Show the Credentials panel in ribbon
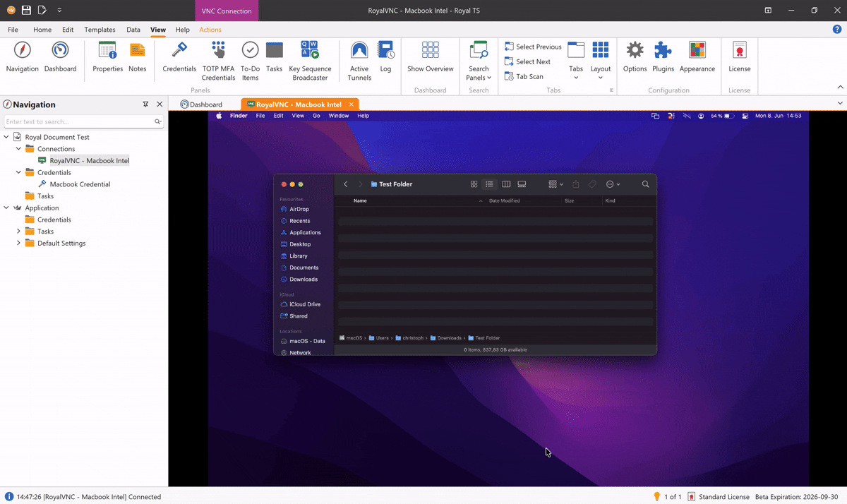 [179, 57]
